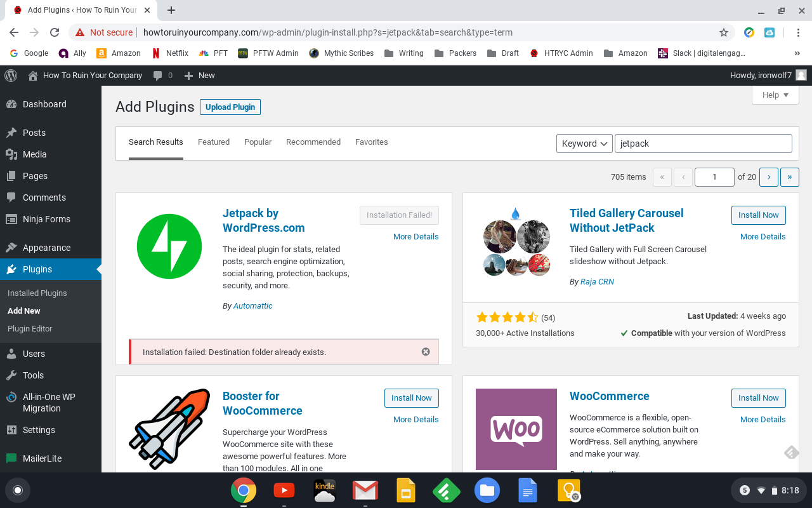Open Comments in the admin sidebar

(x=51, y=197)
